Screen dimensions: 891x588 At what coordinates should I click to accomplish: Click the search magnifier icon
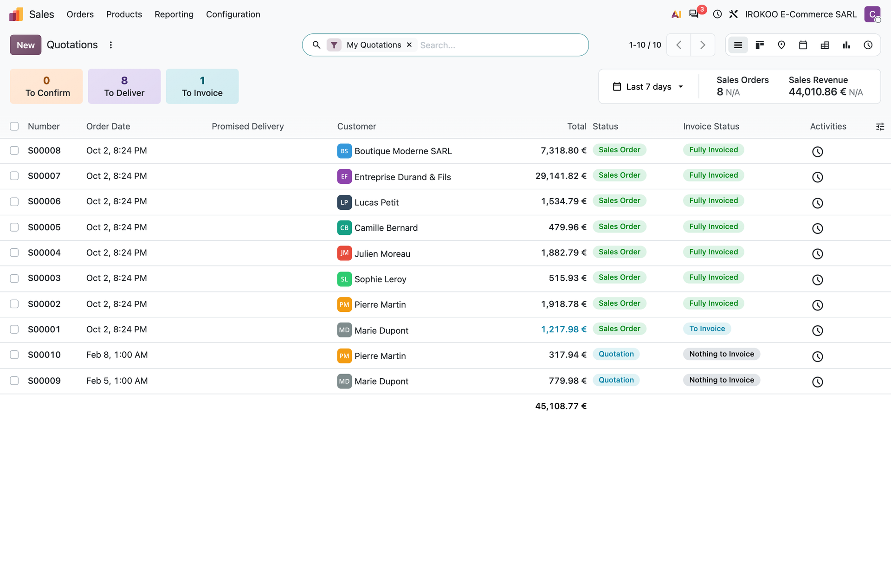(x=316, y=45)
